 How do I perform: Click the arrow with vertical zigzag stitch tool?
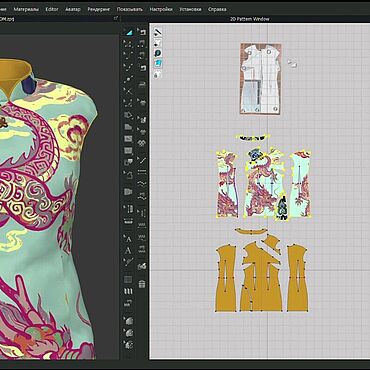tap(142, 213)
